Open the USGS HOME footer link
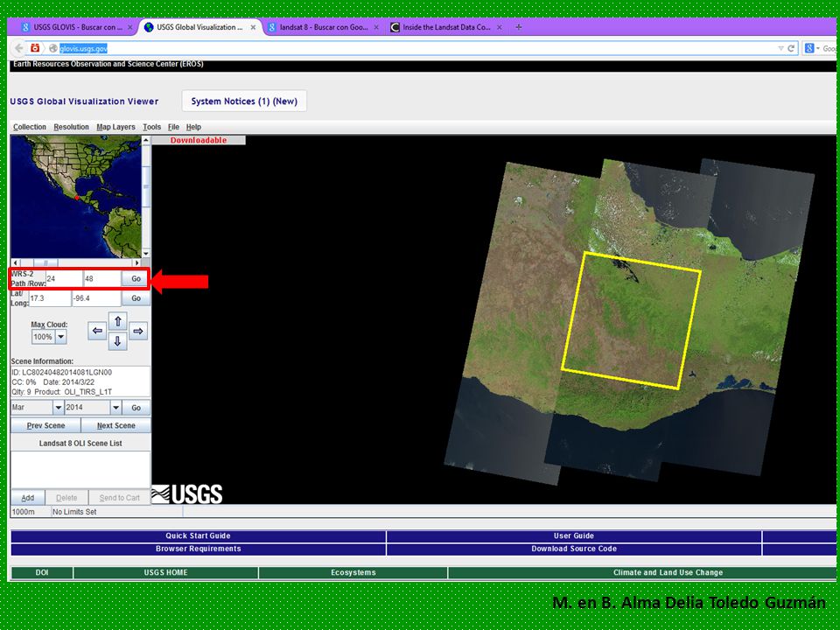The height and width of the screenshot is (630, 840). [165, 572]
